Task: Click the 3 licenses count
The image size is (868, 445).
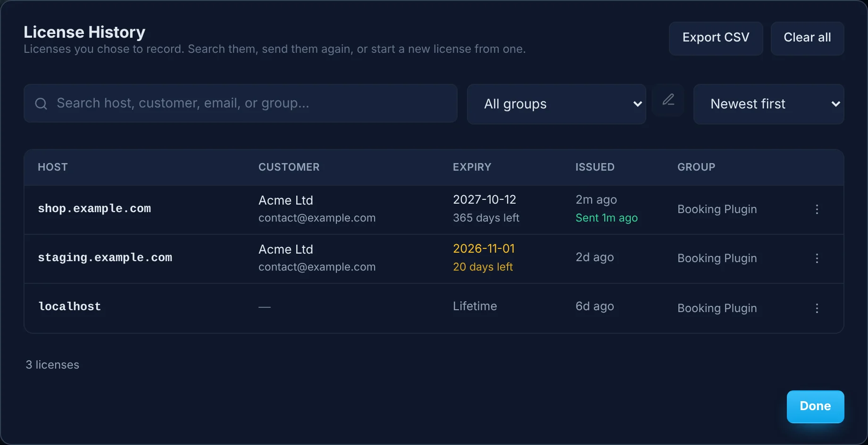Action: 52,365
